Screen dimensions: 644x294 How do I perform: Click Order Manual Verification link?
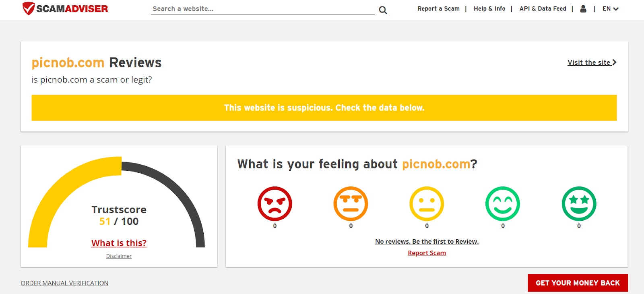64,283
